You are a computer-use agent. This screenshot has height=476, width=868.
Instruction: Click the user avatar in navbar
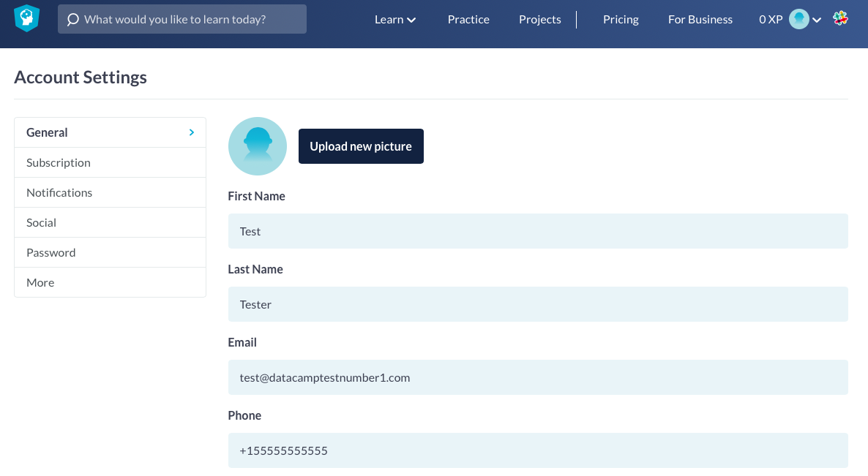coord(798,20)
